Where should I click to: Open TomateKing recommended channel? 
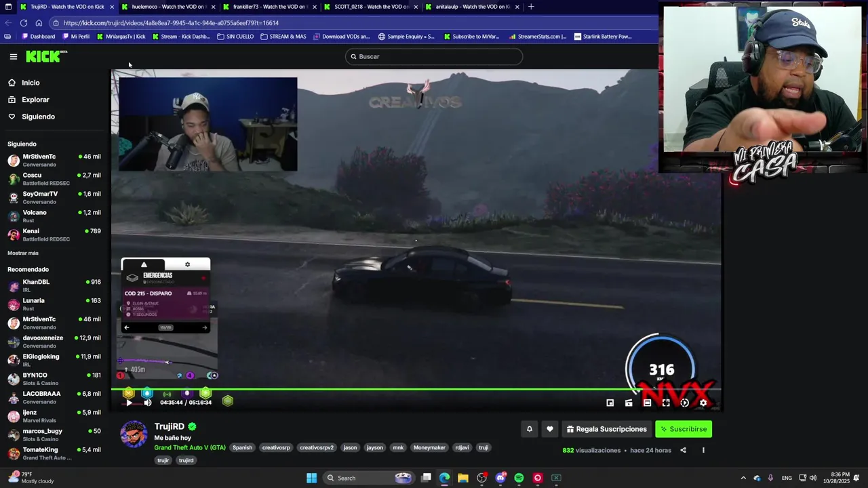54,453
